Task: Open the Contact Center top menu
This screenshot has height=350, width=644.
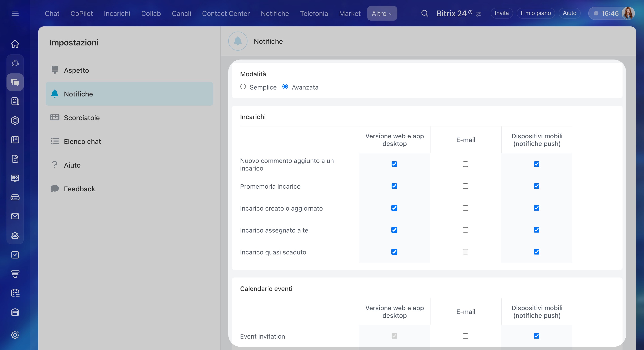Action: (x=226, y=13)
